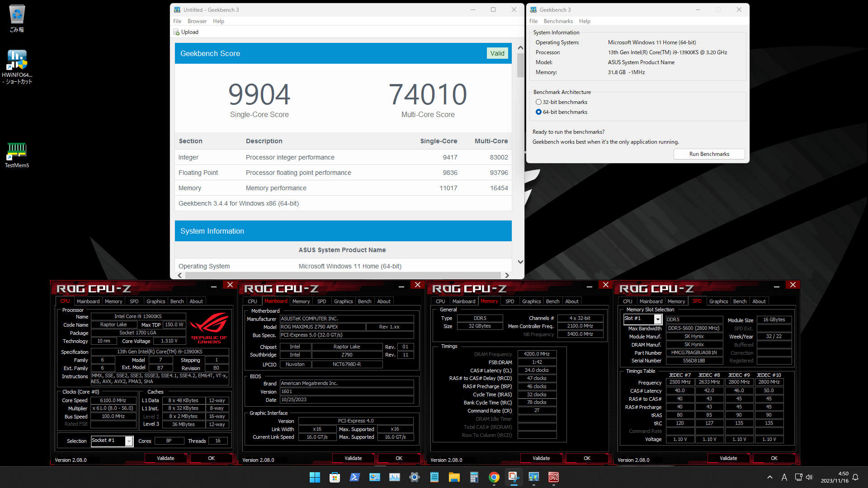This screenshot has width=868, height=488.
Task: Switch to Bench tab in first CPU-Z window
Action: pos(177,301)
